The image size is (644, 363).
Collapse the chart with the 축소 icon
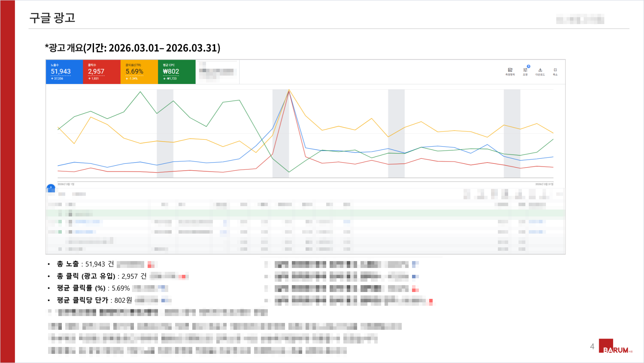(555, 71)
